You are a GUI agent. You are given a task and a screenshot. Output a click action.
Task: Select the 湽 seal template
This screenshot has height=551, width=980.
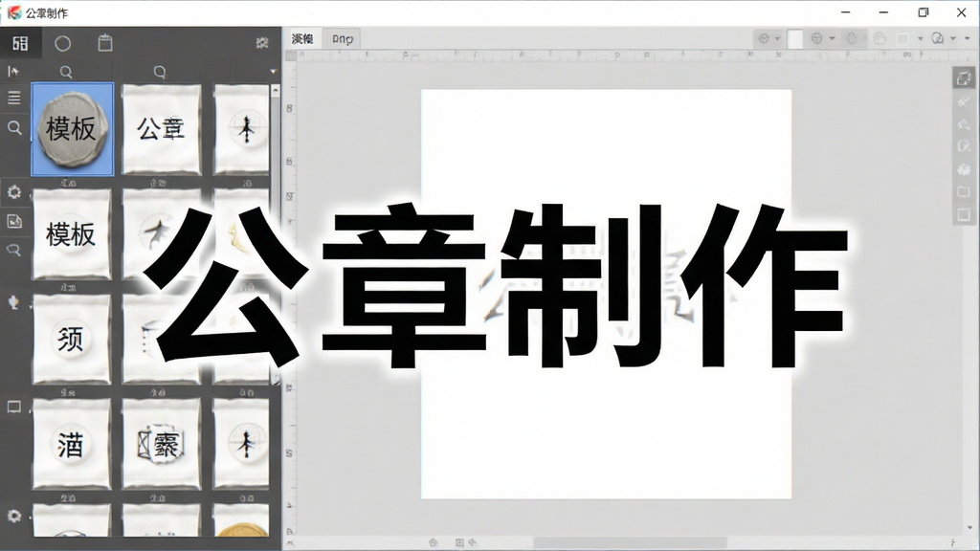tap(72, 444)
